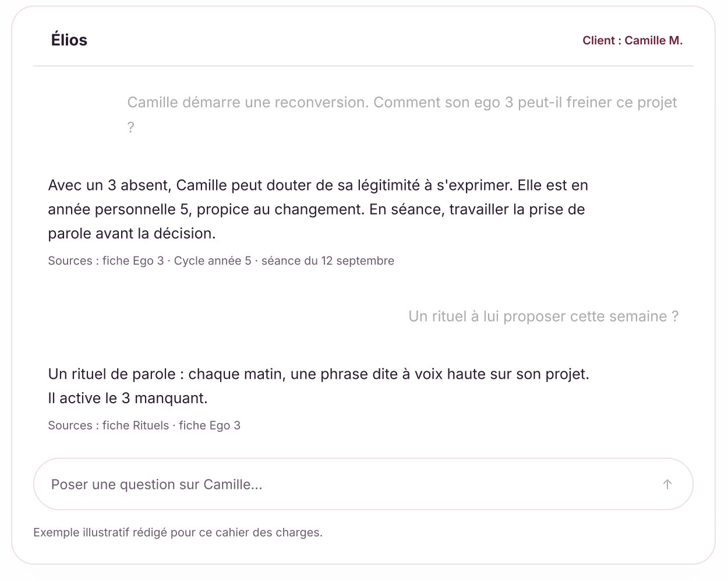Click the 'Exemple illustratif' footer note

pos(178,532)
